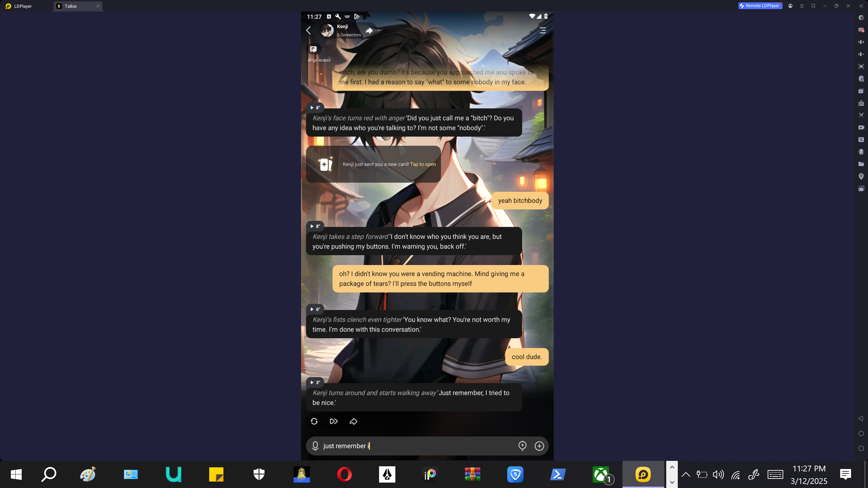Image resolution: width=868 pixels, height=488 pixels.
Task: Open the taskbar volume control
Action: coord(718,474)
